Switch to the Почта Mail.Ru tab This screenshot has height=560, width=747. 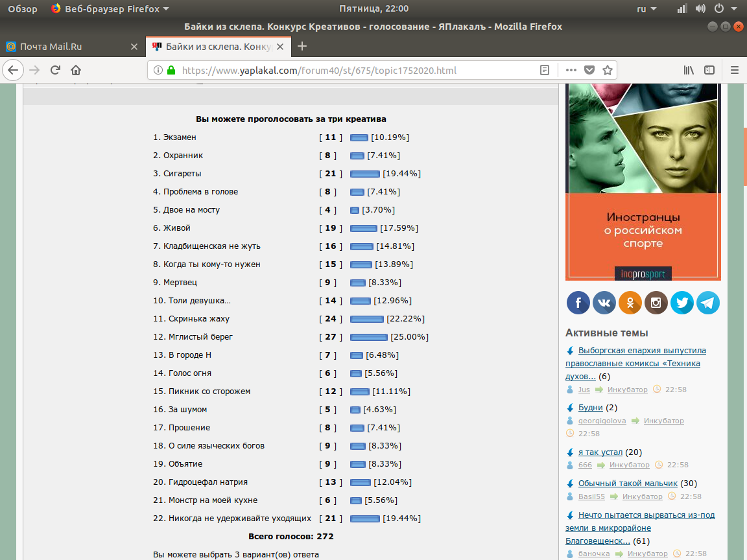[51, 47]
